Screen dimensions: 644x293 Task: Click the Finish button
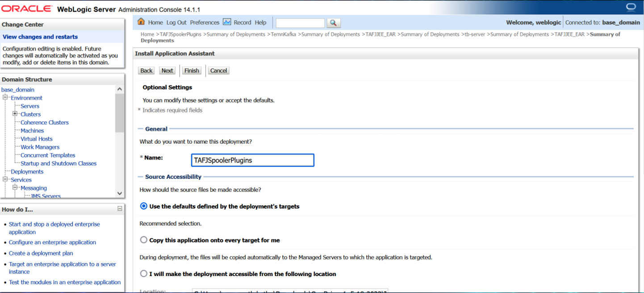[x=192, y=70]
